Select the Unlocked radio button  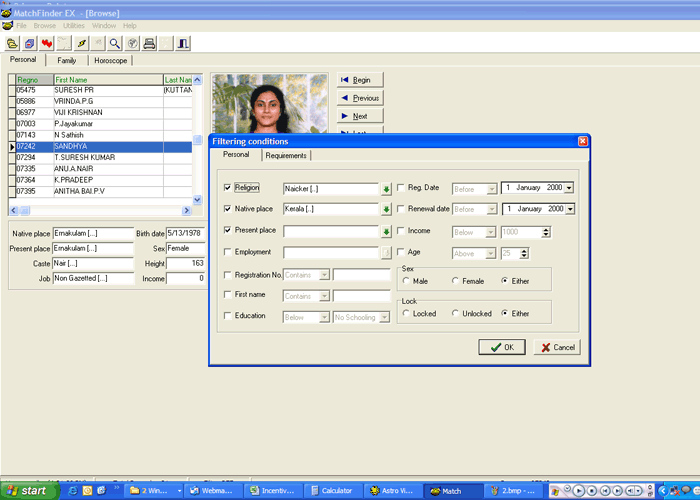pyautogui.click(x=455, y=313)
